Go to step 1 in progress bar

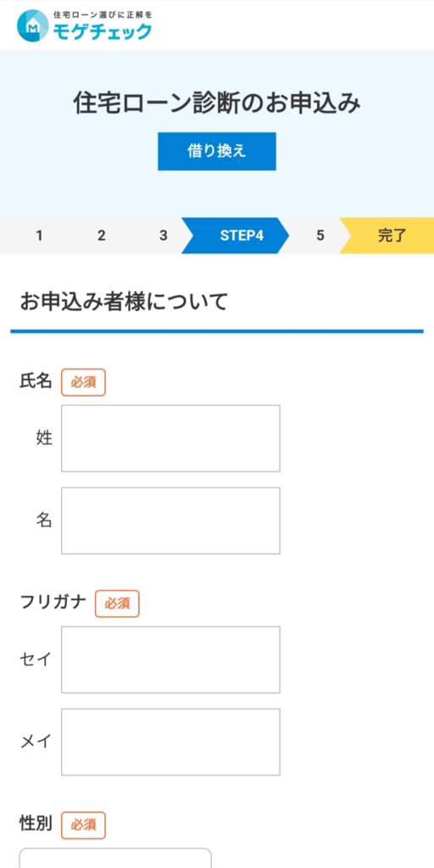[39, 236]
